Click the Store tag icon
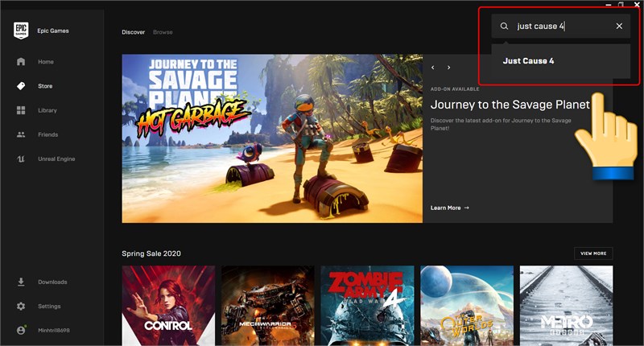The width and height of the screenshot is (644, 346). [21, 86]
